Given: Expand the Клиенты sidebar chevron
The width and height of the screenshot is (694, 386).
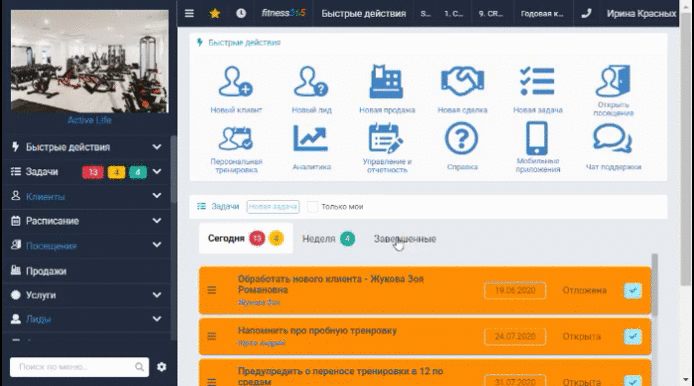Looking at the screenshot, I should coord(157,196).
